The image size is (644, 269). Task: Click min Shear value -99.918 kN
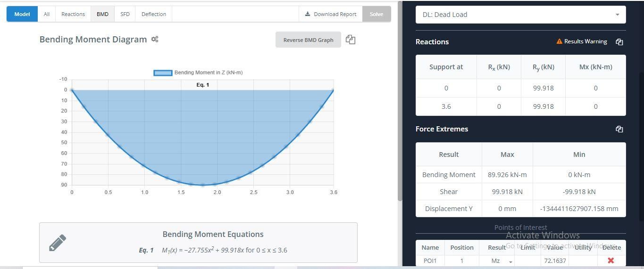point(579,192)
